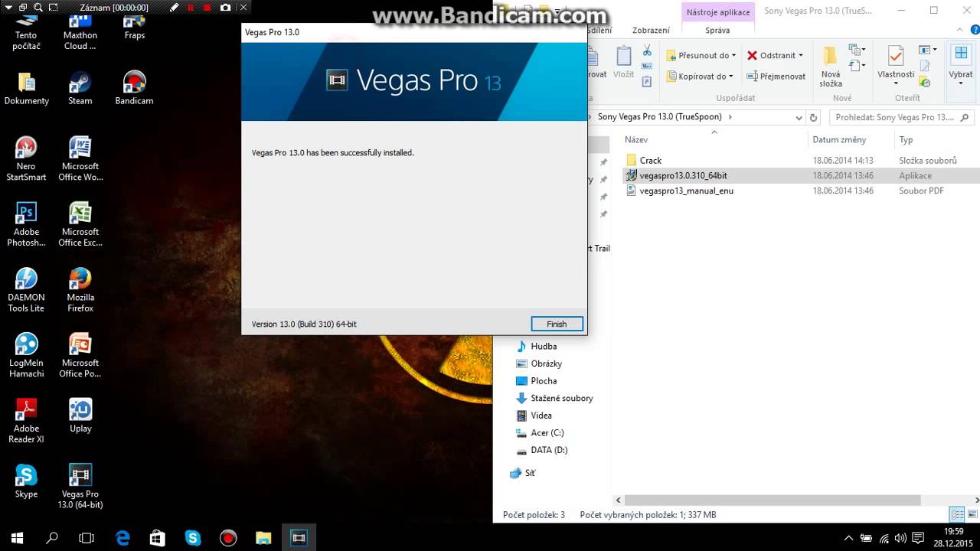Open the Microsoft Office Word desktop icon
Screen dimensions: 980x551
tap(80, 158)
